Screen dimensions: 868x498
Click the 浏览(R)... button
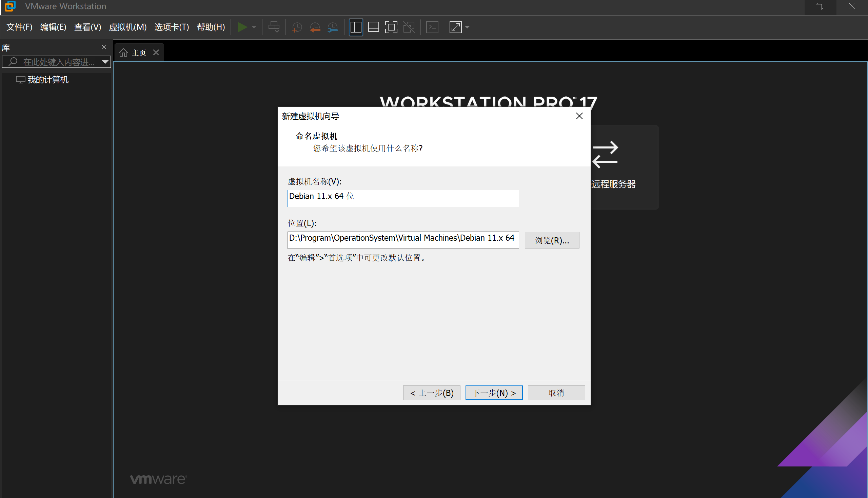[x=552, y=240]
